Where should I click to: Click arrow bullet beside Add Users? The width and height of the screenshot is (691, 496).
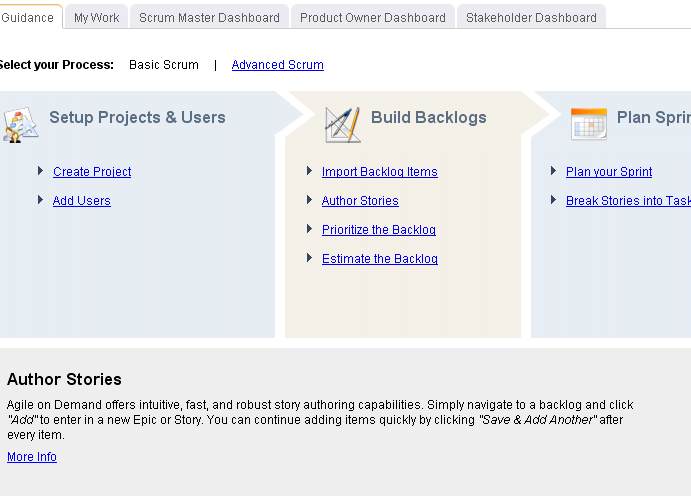point(40,200)
